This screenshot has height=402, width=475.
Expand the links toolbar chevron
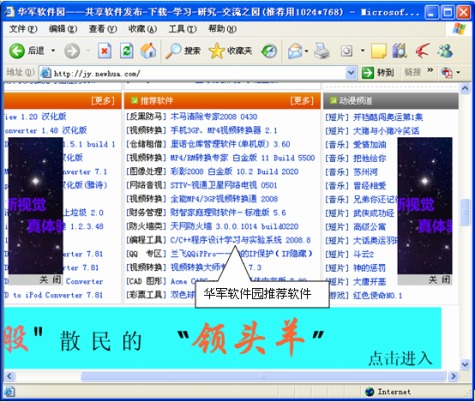point(430,70)
